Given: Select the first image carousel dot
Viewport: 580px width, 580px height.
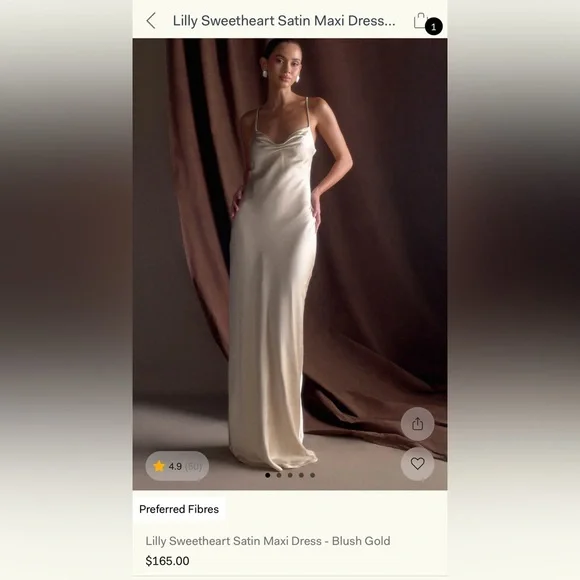Looking at the screenshot, I should point(268,475).
